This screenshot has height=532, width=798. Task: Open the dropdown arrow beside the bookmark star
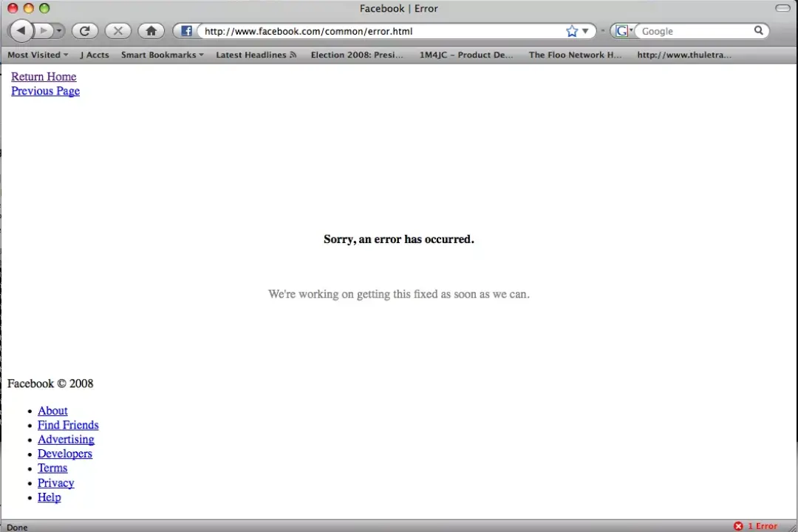(584, 30)
